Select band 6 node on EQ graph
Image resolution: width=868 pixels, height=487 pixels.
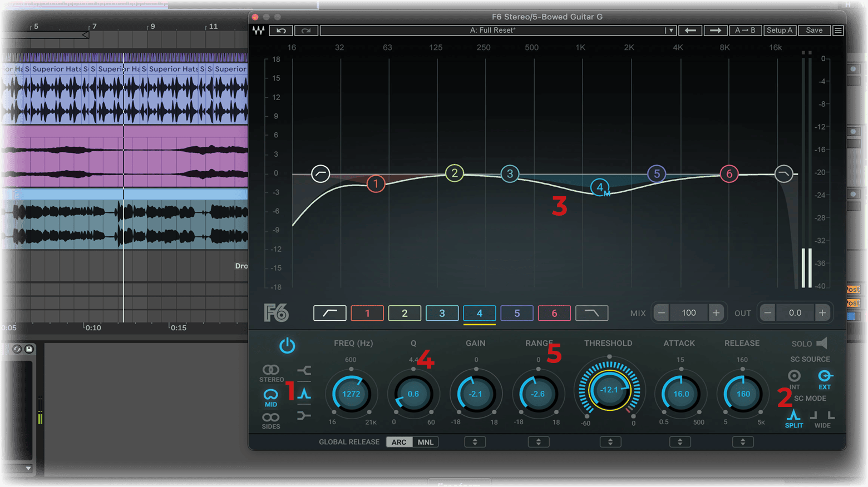(729, 174)
